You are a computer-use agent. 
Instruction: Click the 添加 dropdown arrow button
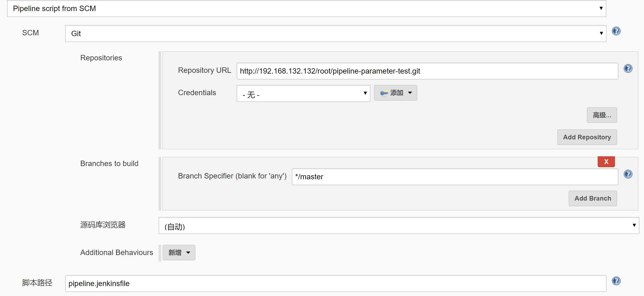pyautogui.click(x=410, y=92)
